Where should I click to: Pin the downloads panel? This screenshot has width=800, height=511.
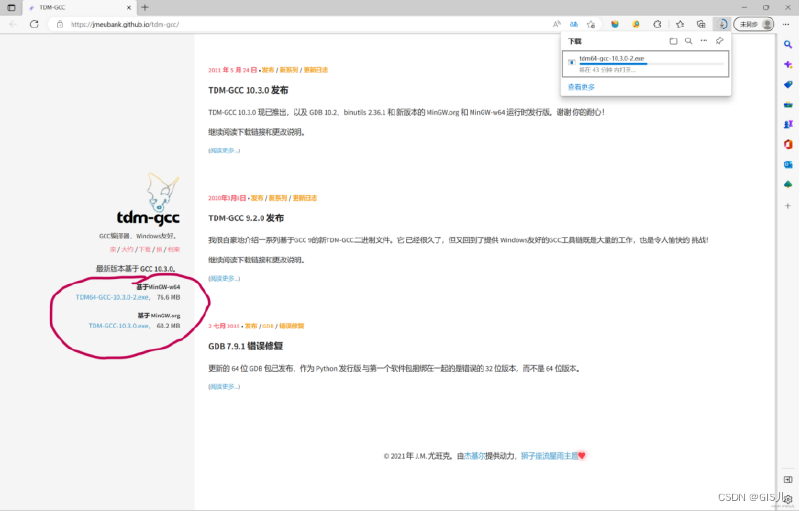click(719, 41)
